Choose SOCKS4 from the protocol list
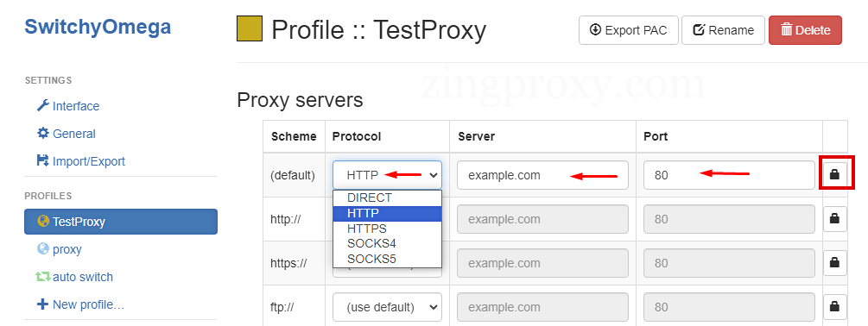Viewport: 868px width, 326px height. point(387,243)
